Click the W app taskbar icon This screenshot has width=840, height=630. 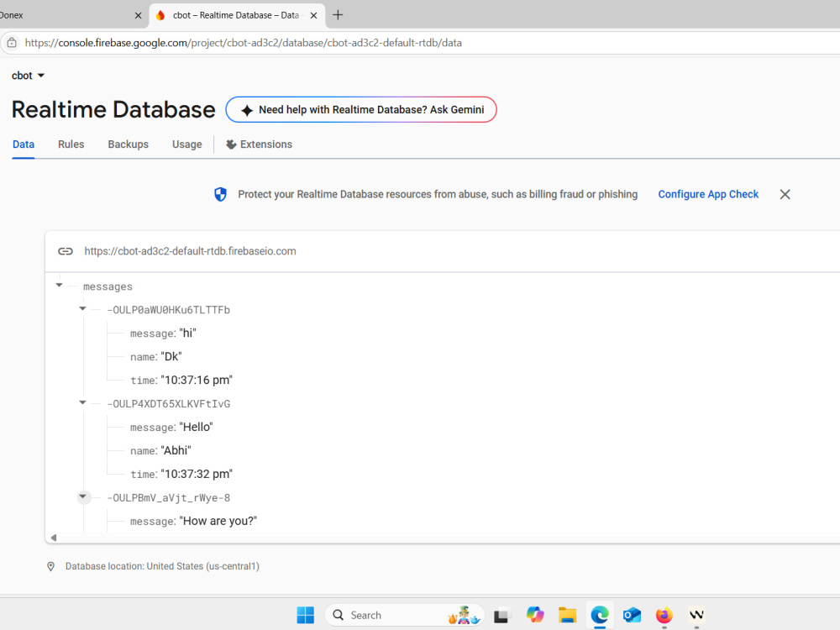[x=696, y=615]
